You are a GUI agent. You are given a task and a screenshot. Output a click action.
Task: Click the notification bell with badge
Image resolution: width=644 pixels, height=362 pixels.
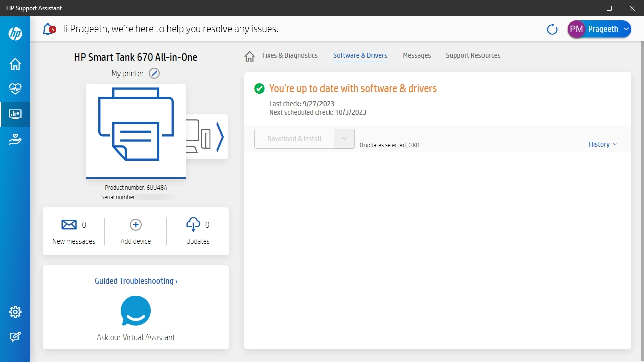point(49,29)
